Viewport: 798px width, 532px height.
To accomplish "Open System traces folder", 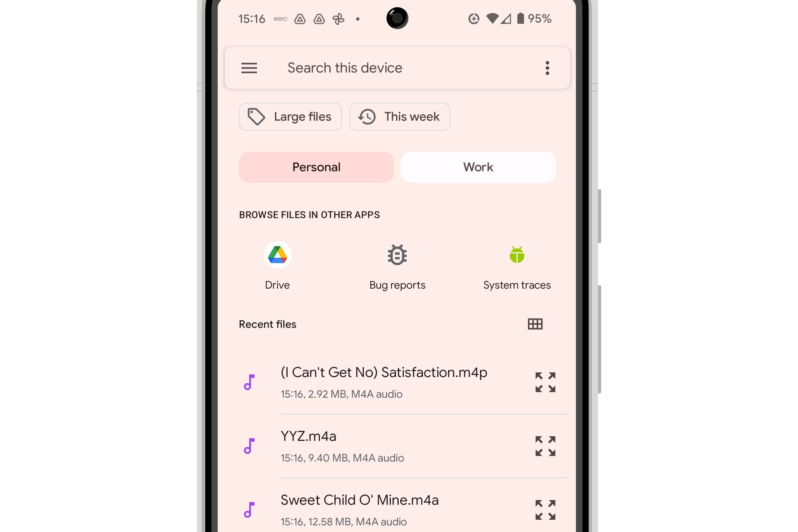I will pyautogui.click(x=517, y=265).
